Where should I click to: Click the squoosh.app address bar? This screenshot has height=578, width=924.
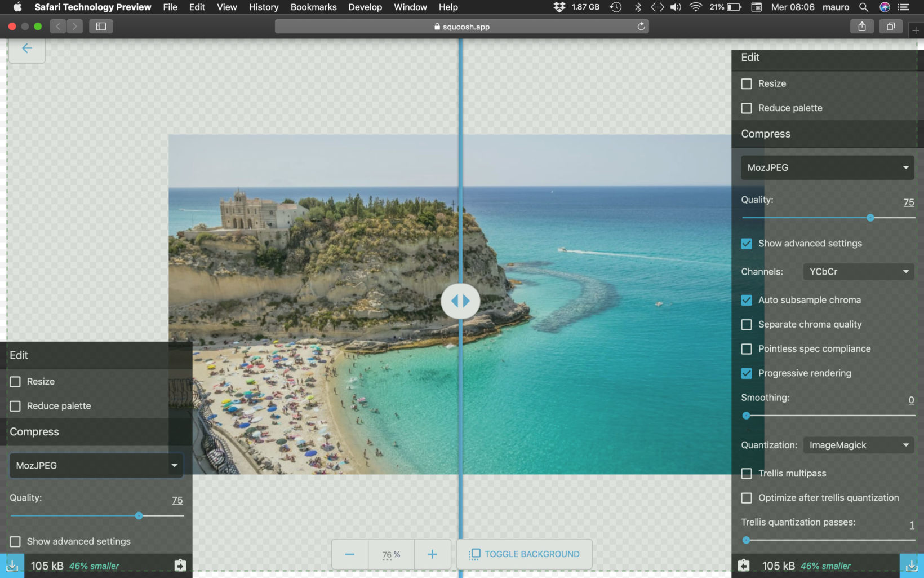click(x=462, y=27)
